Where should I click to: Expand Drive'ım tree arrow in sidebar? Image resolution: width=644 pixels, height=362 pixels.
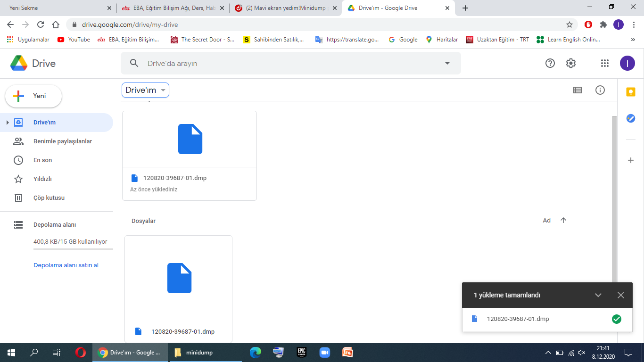tap(7, 123)
